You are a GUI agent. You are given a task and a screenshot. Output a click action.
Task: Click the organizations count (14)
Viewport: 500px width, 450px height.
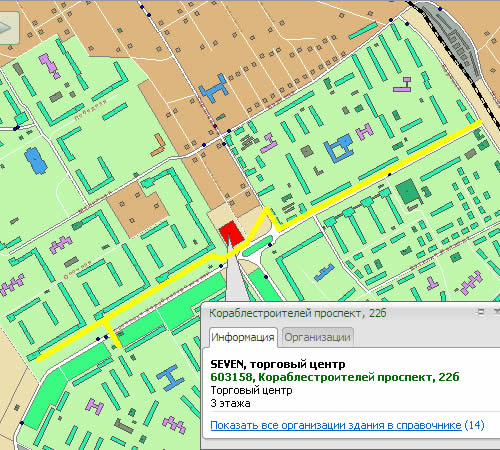474,425
